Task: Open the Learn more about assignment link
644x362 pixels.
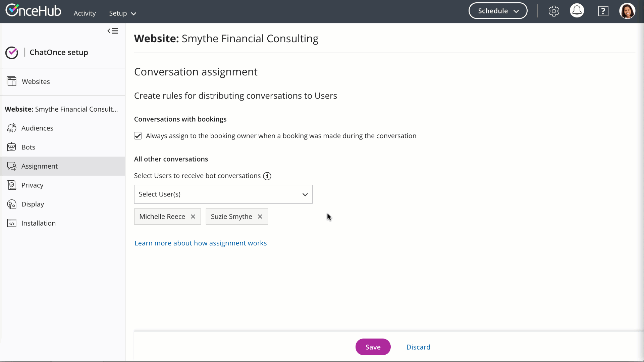Action: pos(201,243)
